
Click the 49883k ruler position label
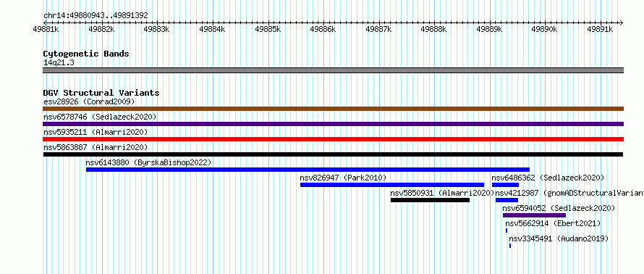157,29
